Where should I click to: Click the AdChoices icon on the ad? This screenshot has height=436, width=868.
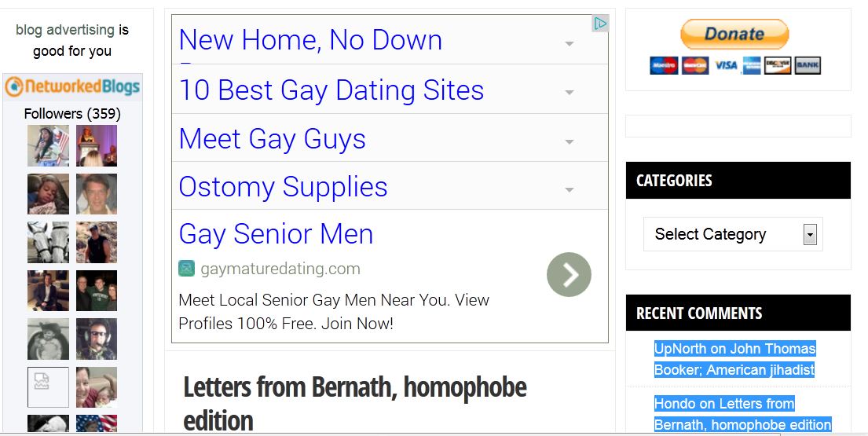point(600,24)
